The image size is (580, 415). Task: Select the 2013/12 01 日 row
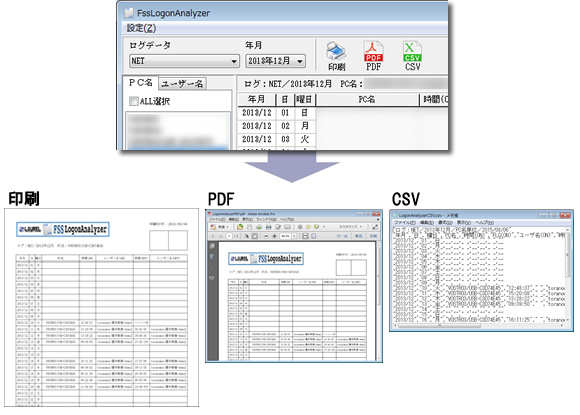click(x=343, y=113)
